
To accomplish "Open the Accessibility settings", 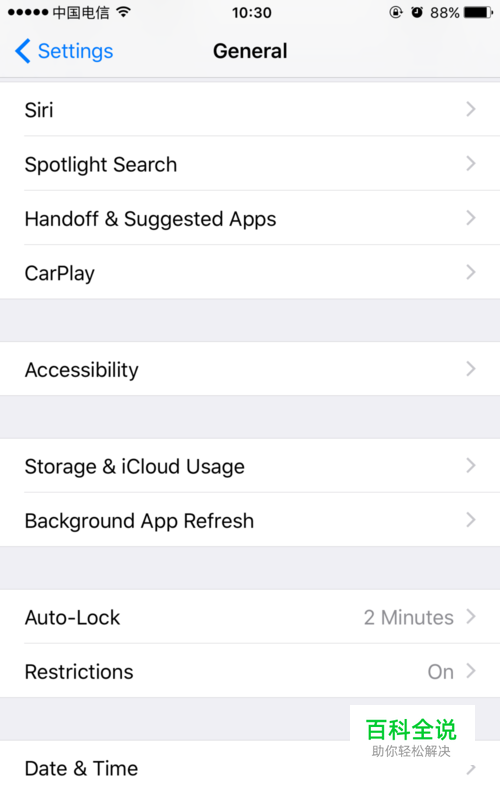I will point(250,369).
